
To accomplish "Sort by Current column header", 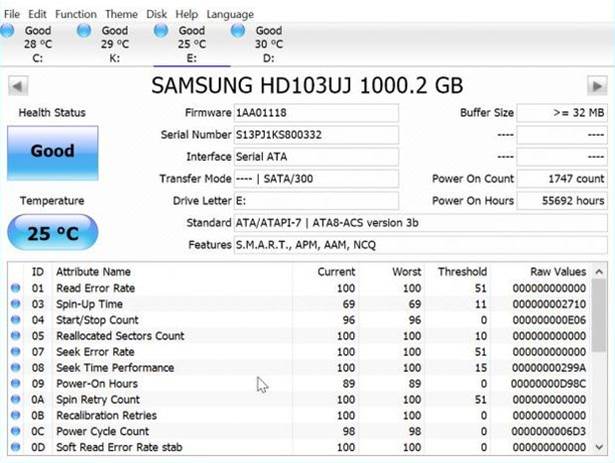I will (x=336, y=272).
